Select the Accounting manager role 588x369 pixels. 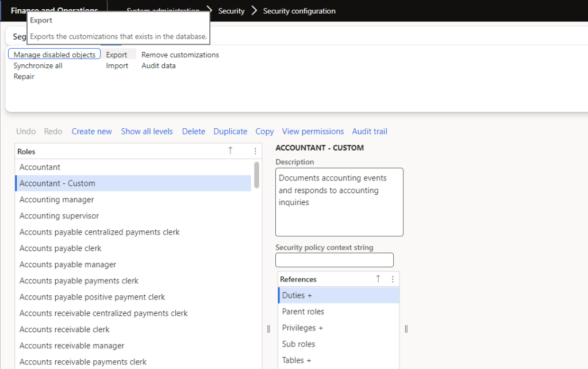coord(57,199)
